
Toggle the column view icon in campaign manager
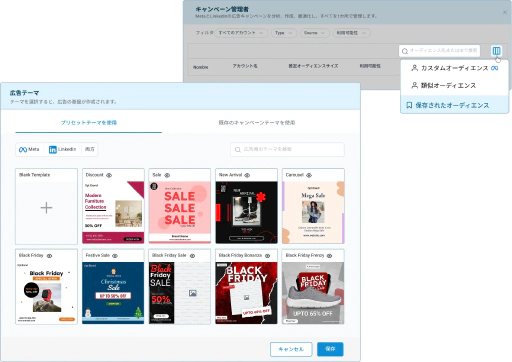coord(496,51)
